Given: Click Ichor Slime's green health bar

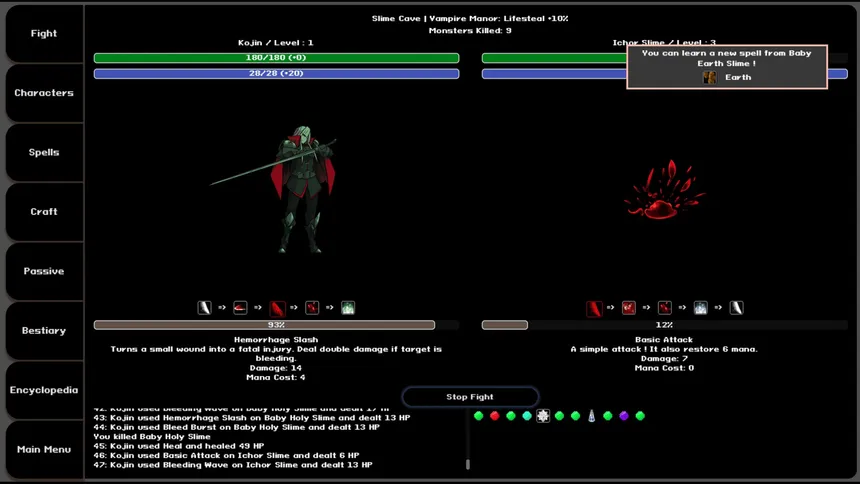Looking at the screenshot, I should pos(554,58).
